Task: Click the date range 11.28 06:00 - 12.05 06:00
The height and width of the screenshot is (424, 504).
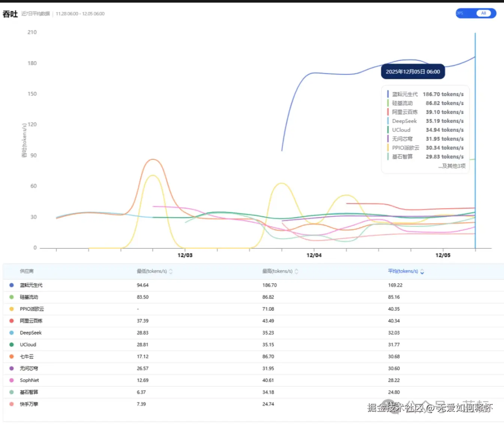Action: [80, 14]
